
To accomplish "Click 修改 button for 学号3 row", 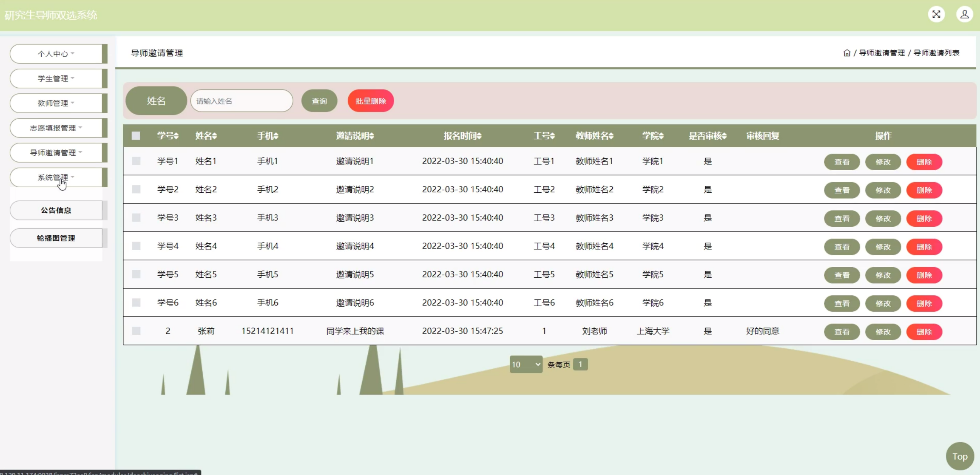I will click(x=883, y=219).
